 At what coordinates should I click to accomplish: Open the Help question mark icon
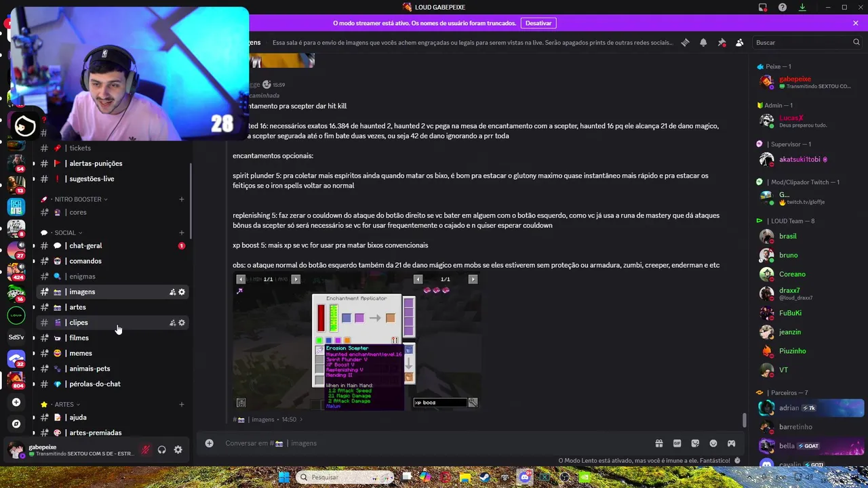[x=783, y=7]
